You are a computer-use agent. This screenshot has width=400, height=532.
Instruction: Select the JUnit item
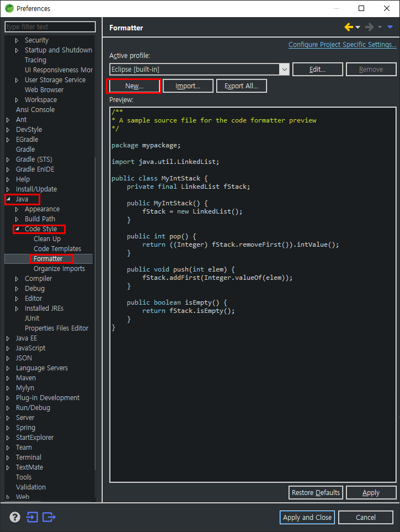pos(32,318)
